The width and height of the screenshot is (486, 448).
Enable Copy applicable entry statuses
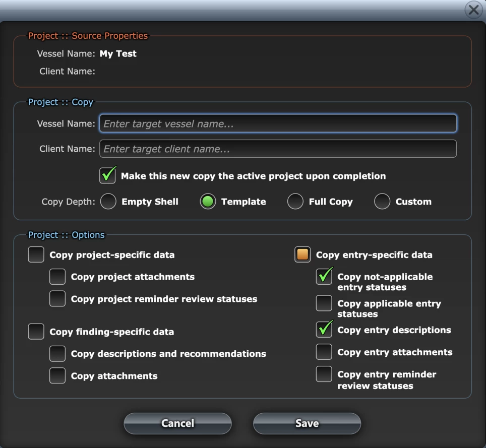tap(324, 303)
